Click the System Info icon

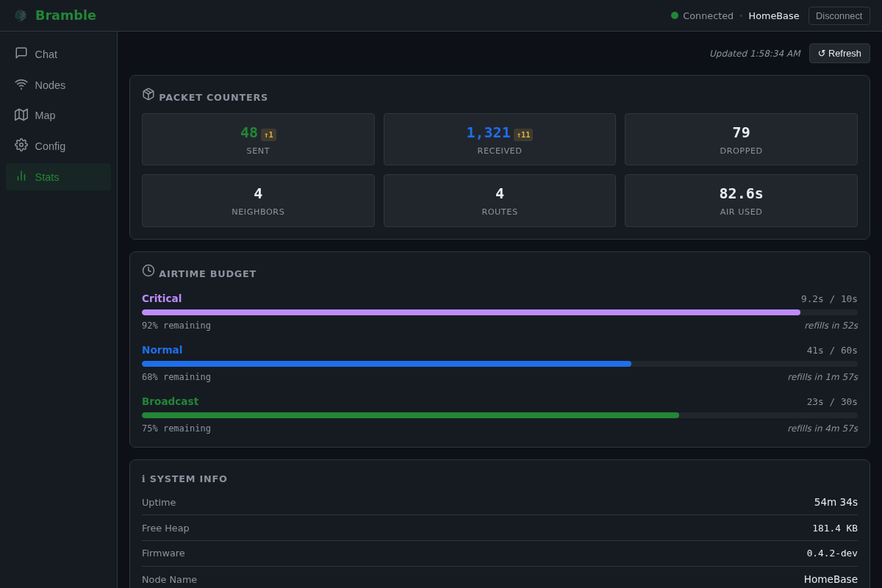144,479
